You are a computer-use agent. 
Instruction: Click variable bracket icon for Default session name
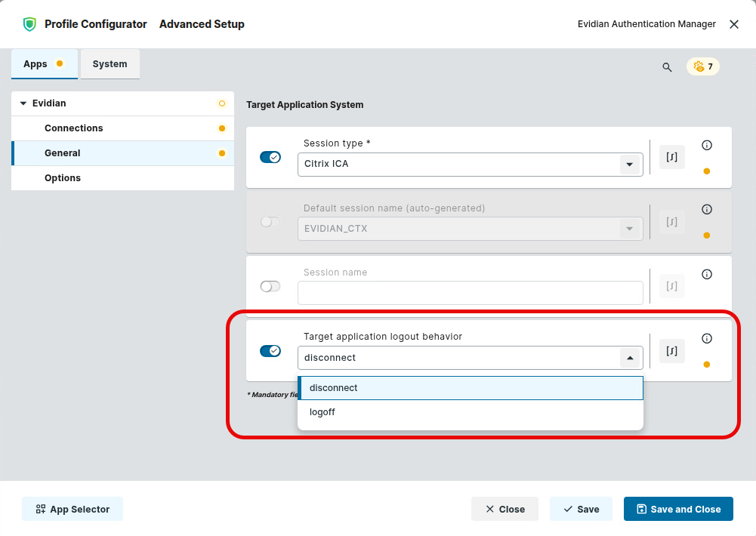point(671,222)
